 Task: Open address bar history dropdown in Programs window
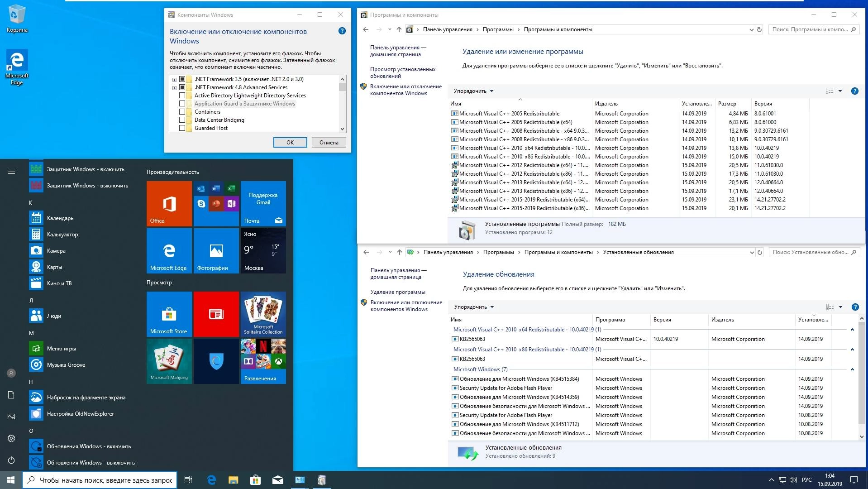tap(752, 30)
